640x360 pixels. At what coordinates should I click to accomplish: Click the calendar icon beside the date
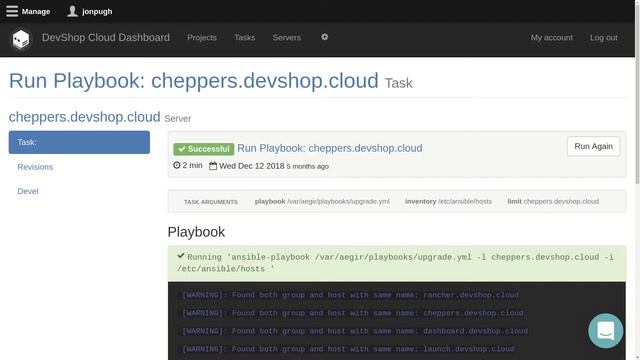pyautogui.click(x=213, y=166)
